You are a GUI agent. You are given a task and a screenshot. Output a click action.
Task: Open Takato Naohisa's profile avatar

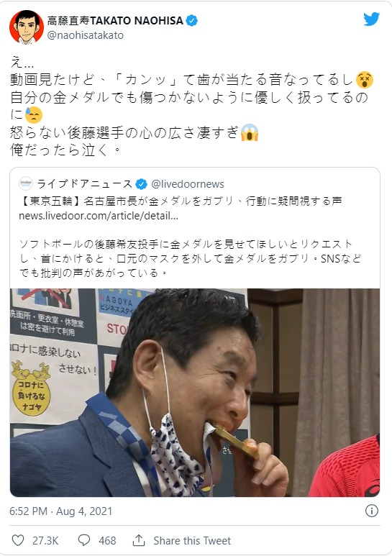[x=26, y=27]
